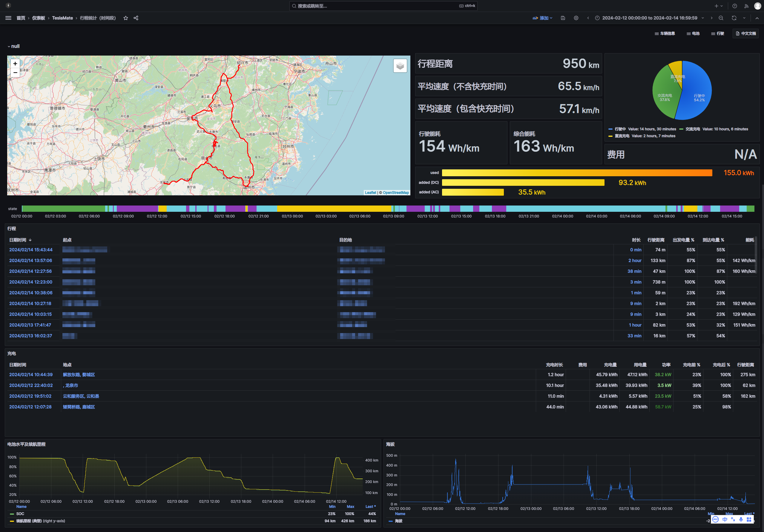Star this dashboard as favorite

(x=125, y=18)
